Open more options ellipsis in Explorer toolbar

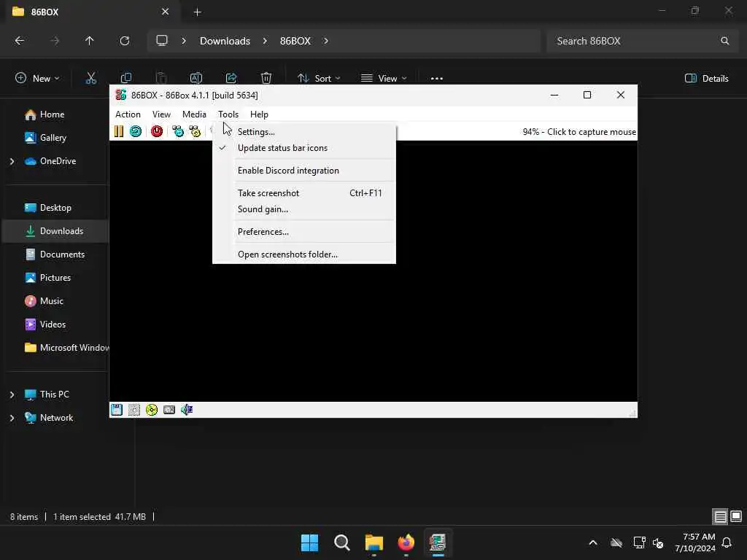pyautogui.click(x=437, y=79)
